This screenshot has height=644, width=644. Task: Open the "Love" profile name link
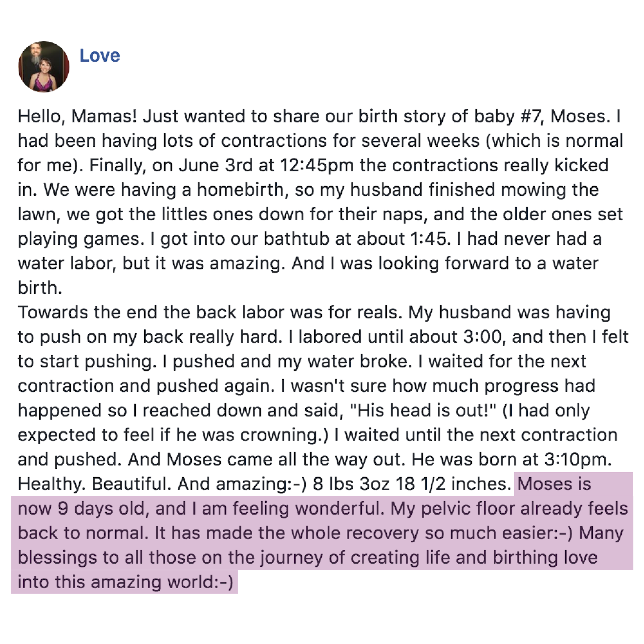pos(100,55)
